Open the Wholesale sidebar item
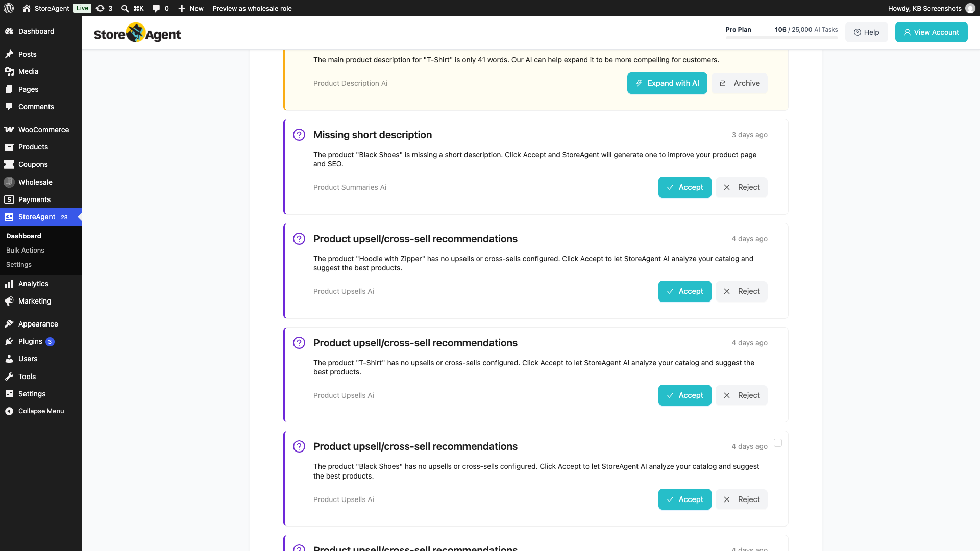The image size is (980, 551). pyautogui.click(x=41, y=182)
